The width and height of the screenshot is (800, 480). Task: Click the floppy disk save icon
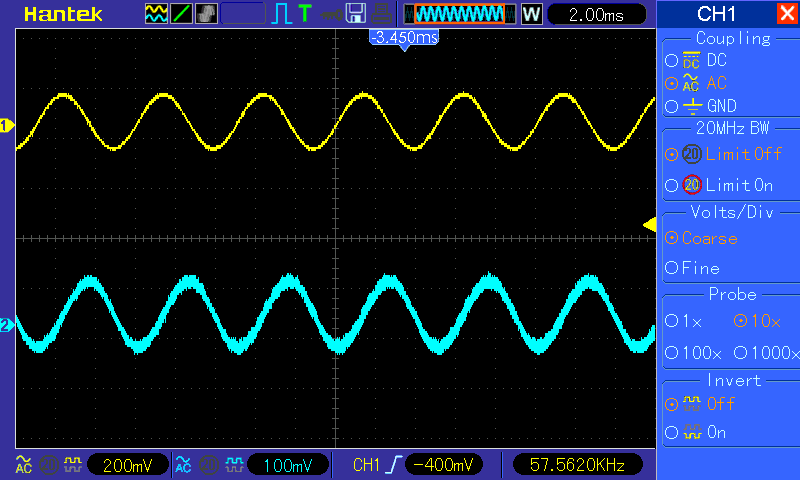click(x=356, y=14)
